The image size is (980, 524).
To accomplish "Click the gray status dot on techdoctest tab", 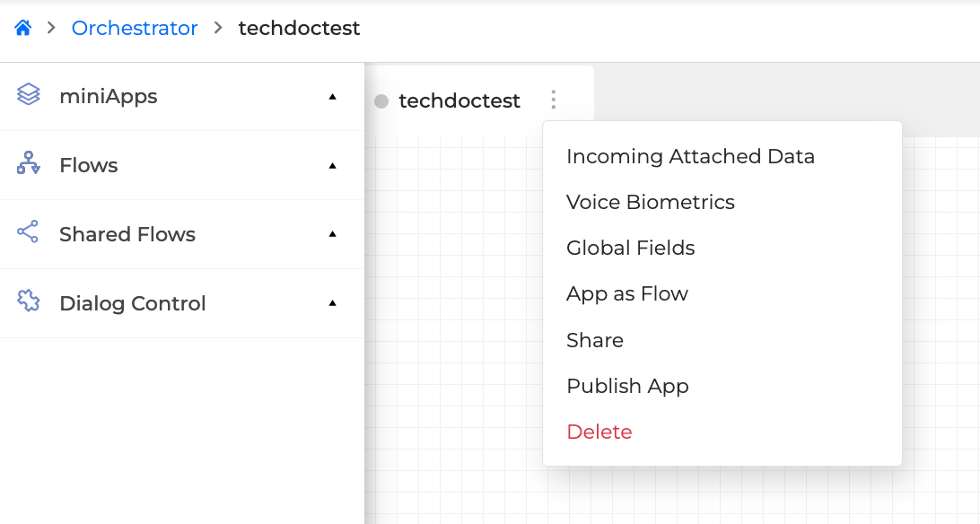I will point(381,101).
